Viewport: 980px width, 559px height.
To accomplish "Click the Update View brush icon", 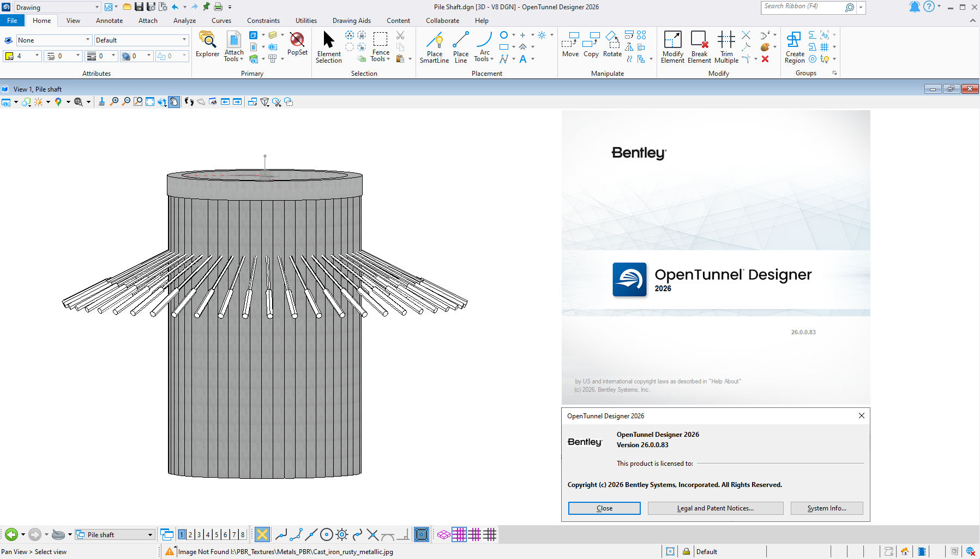I will pyautogui.click(x=101, y=101).
